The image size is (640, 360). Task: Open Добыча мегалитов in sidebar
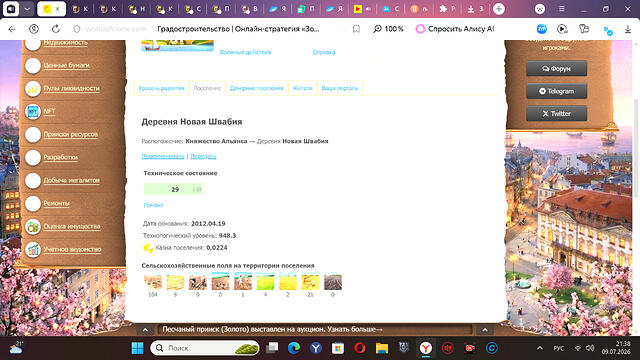(71, 180)
